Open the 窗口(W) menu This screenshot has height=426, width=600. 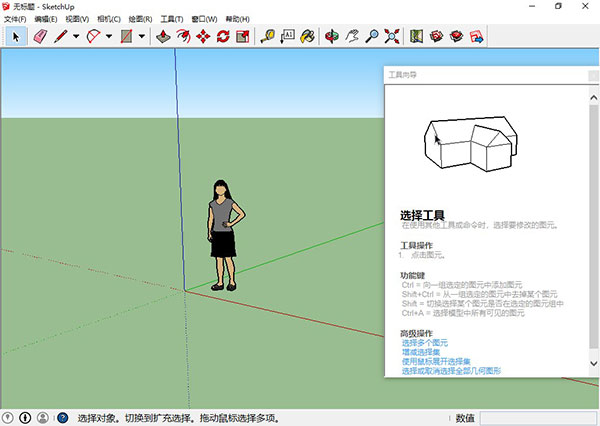pos(204,19)
